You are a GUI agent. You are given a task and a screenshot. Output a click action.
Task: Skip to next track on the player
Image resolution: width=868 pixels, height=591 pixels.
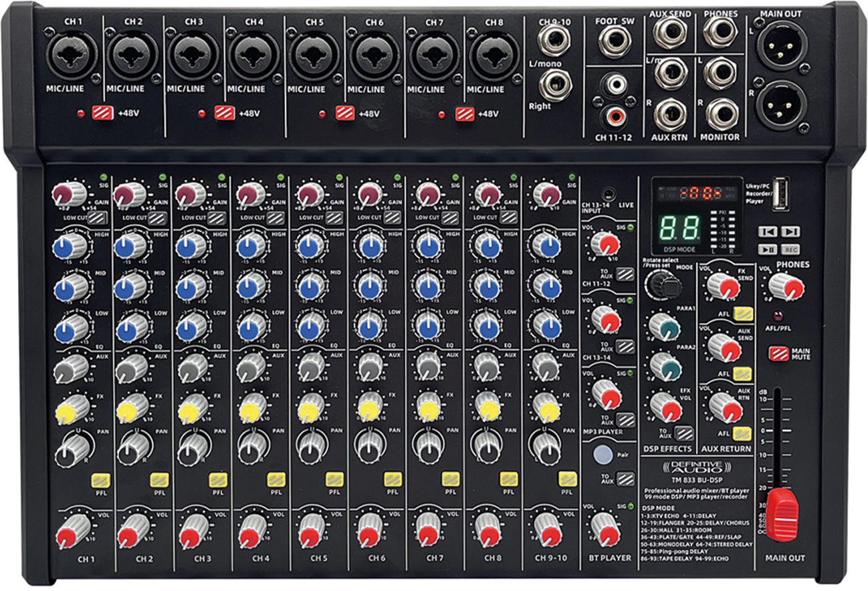tap(790, 231)
